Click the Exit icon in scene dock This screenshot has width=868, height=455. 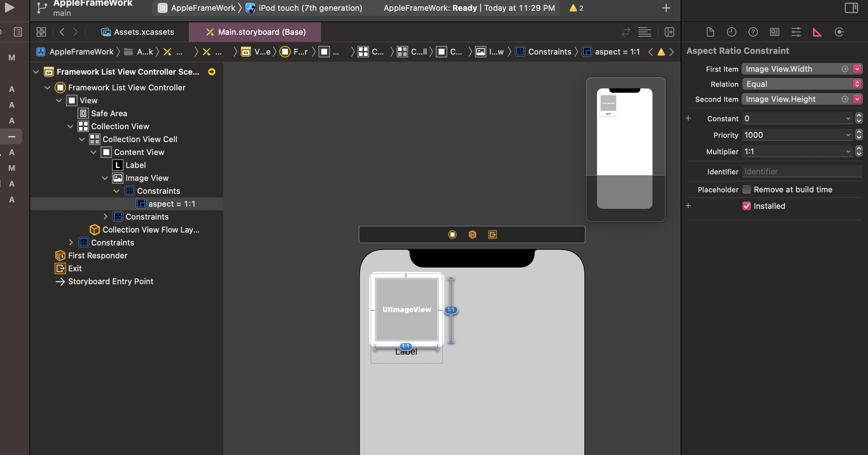click(x=492, y=235)
